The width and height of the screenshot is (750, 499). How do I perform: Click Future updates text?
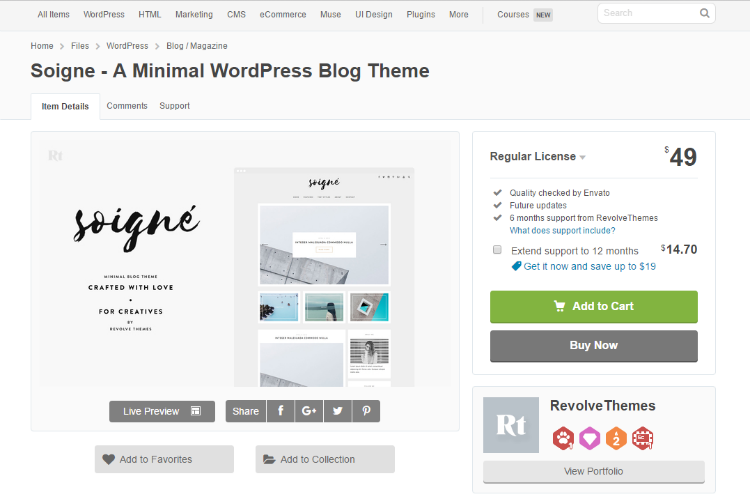point(538,205)
